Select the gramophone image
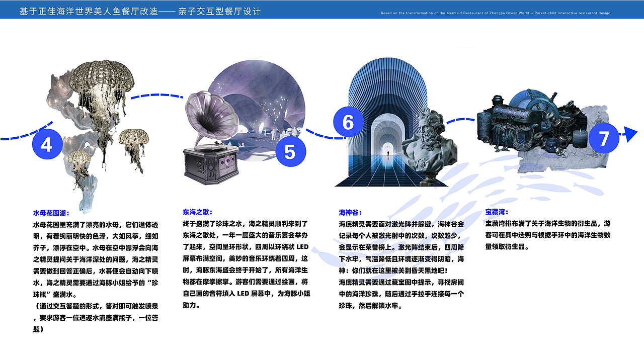 (x=212, y=137)
